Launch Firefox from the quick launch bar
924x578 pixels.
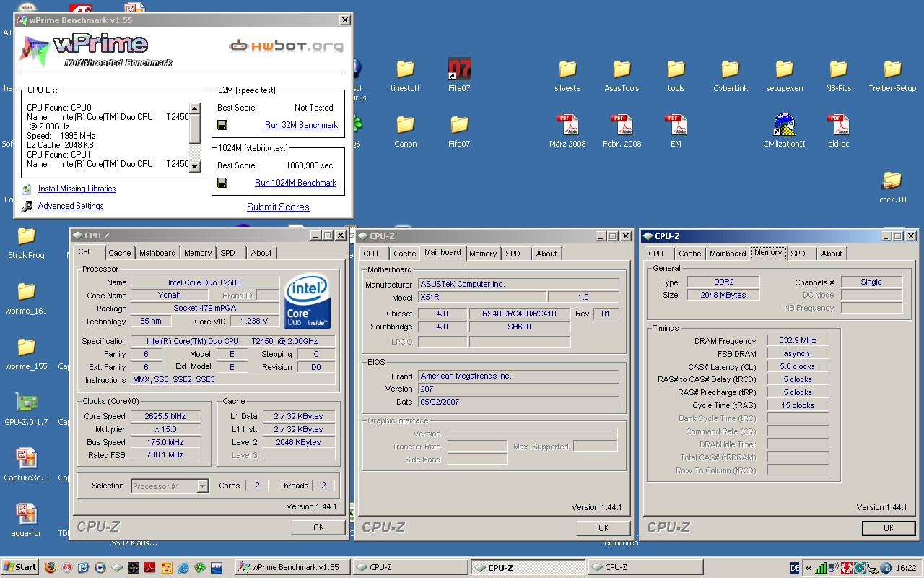click(x=51, y=567)
